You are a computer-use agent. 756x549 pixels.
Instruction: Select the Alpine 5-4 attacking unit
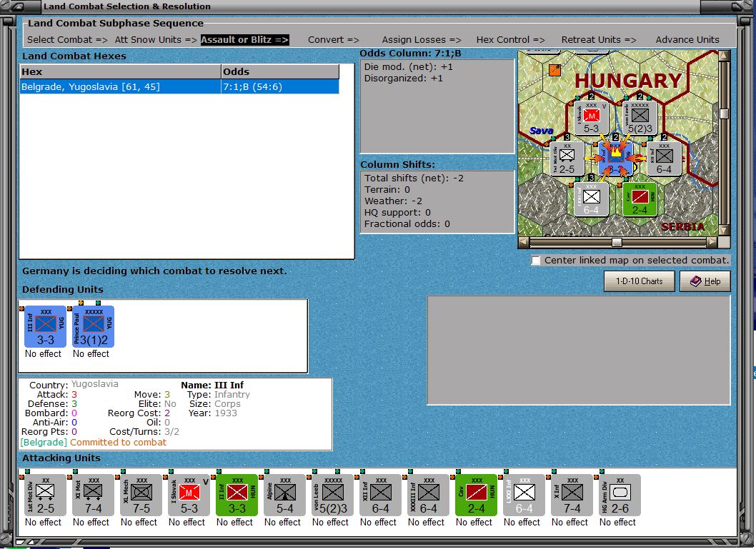(284, 495)
